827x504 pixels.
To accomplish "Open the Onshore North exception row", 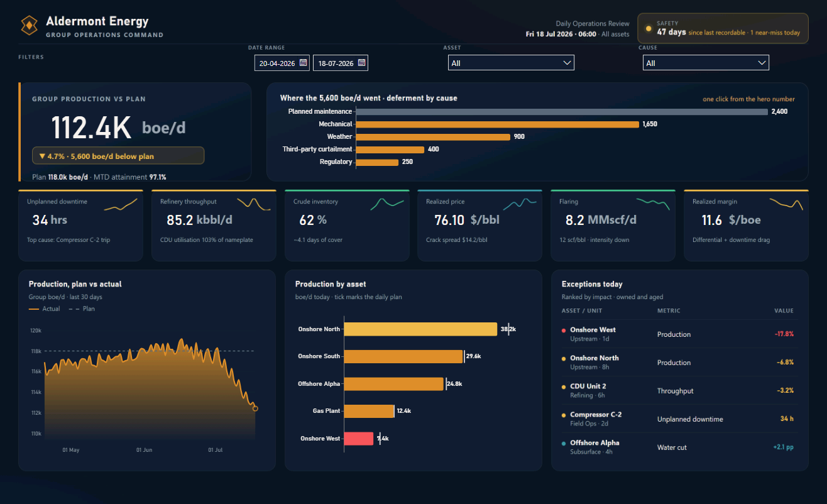I will [680, 363].
